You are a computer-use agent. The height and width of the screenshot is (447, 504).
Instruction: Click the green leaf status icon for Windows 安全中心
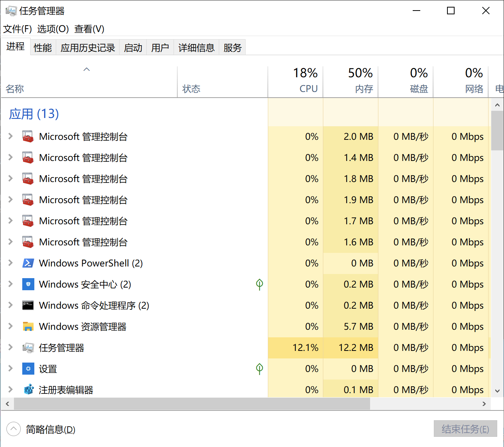pyautogui.click(x=260, y=285)
